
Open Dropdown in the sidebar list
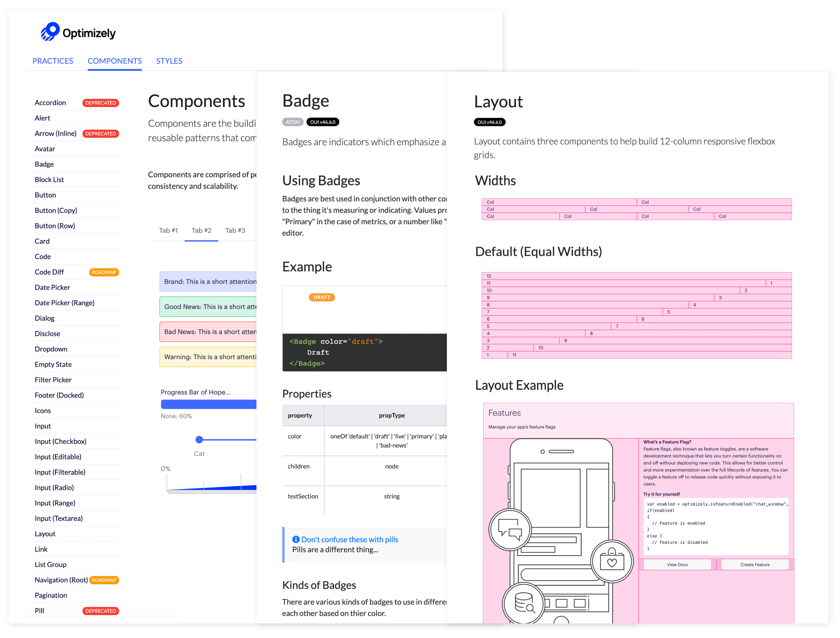click(51, 349)
